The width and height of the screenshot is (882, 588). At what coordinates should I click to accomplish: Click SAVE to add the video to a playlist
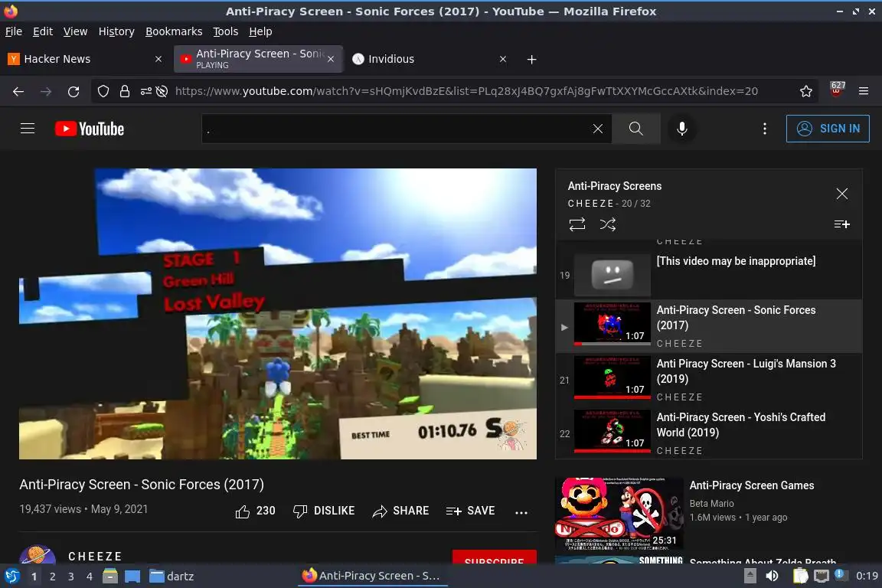[x=470, y=511]
